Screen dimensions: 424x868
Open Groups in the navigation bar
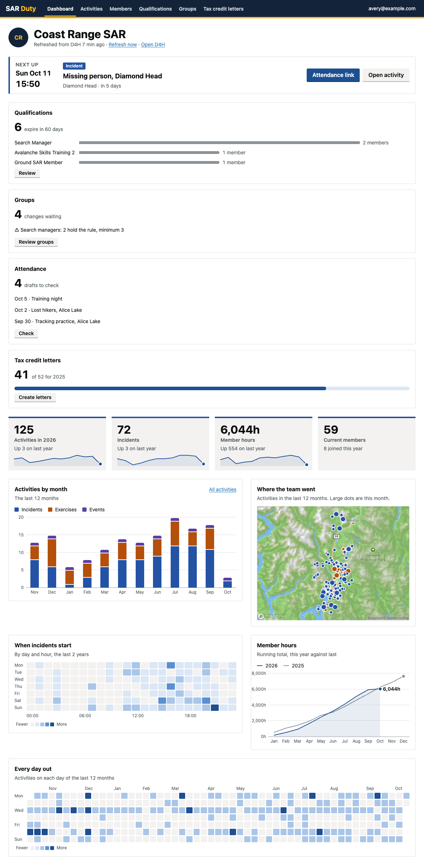[188, 9]
